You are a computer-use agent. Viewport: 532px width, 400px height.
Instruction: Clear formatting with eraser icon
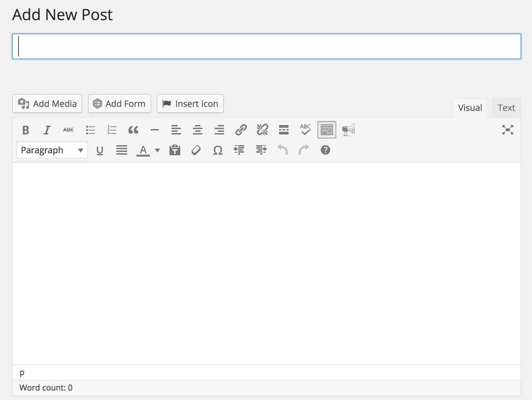pos(196,150)
